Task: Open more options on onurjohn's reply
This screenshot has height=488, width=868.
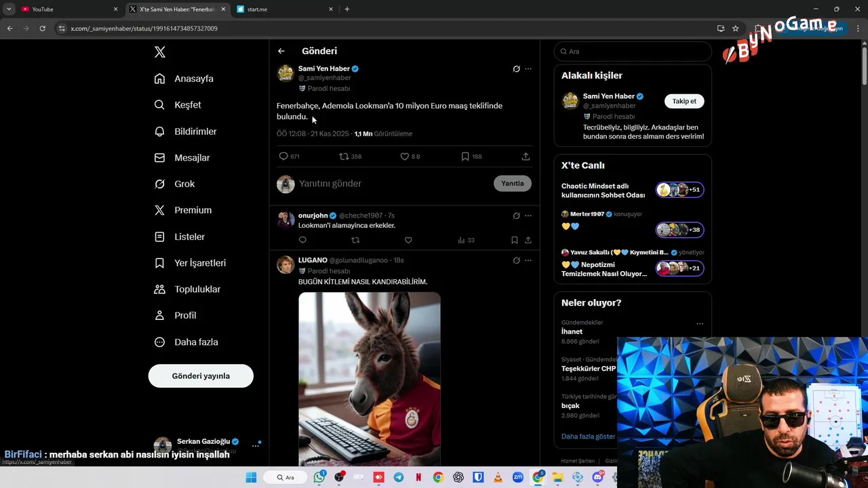Action: click(528, 216)
